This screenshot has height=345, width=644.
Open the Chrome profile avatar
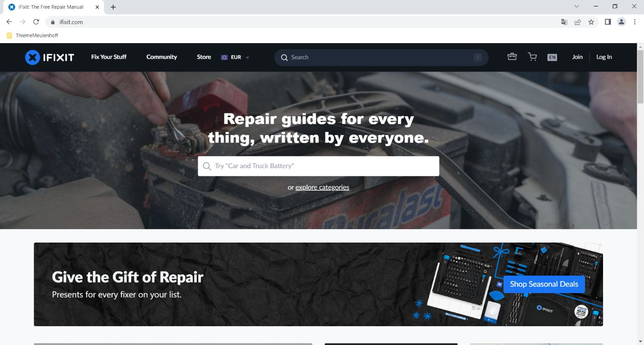[x=621, y=22]
